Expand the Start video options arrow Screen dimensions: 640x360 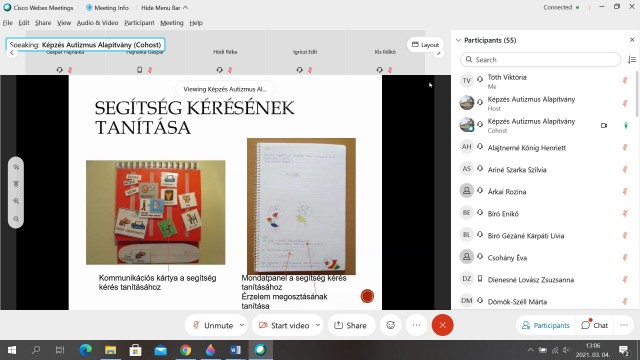[x=318, y=325]
